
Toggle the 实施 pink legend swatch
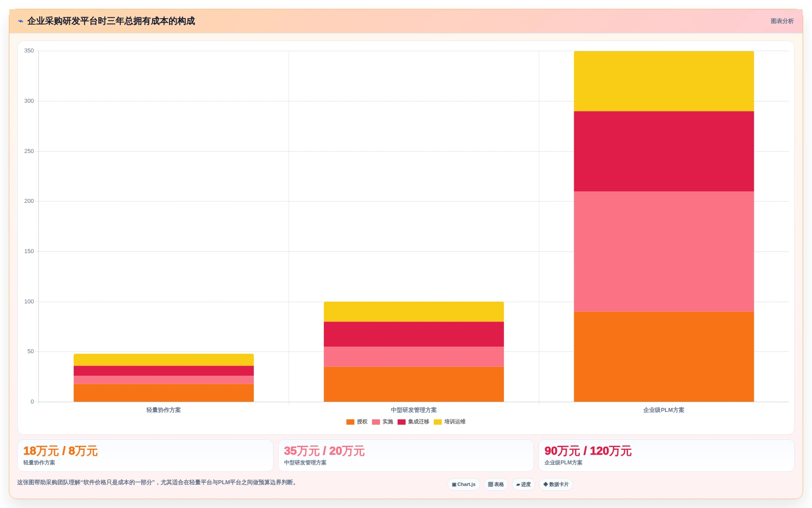click(x=376, y=422)
